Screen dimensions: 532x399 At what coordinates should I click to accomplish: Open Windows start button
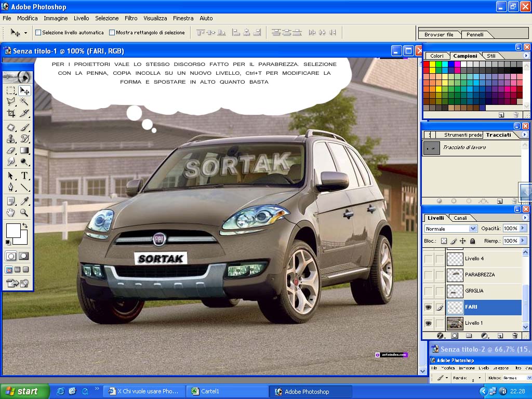coord(25,392)
